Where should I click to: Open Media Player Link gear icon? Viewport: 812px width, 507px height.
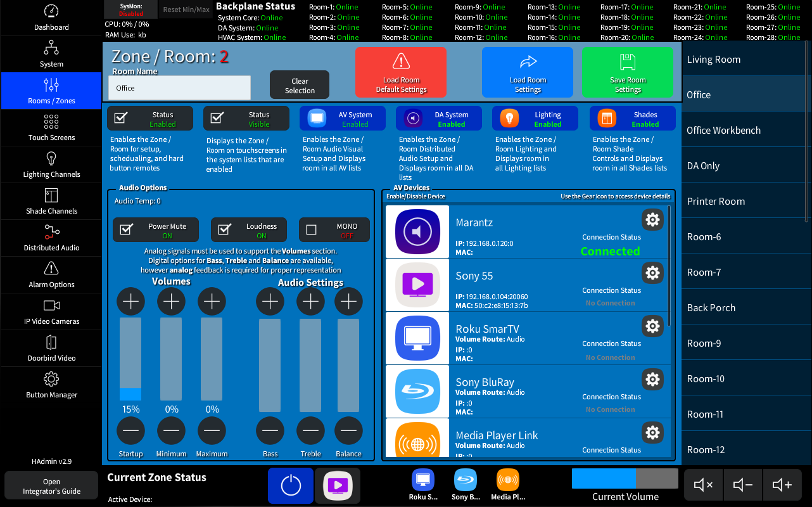tap(652, 432)
